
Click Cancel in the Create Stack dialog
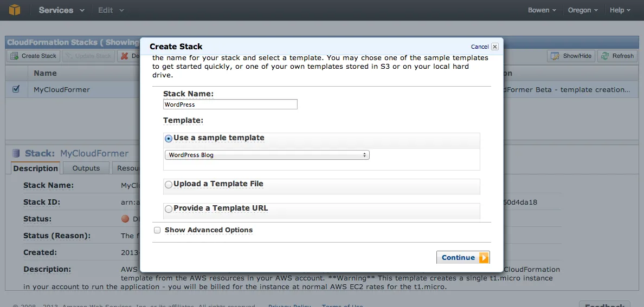pos(480,47)
